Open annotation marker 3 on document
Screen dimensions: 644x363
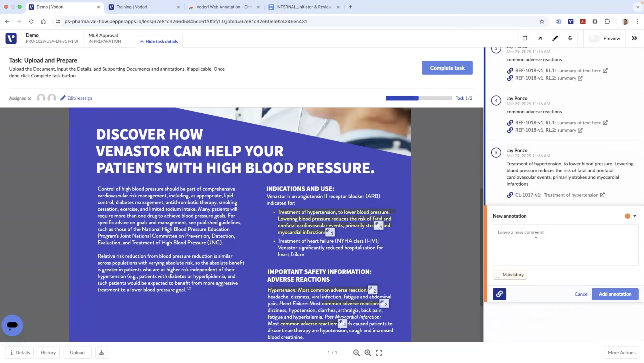click(384, 303)
